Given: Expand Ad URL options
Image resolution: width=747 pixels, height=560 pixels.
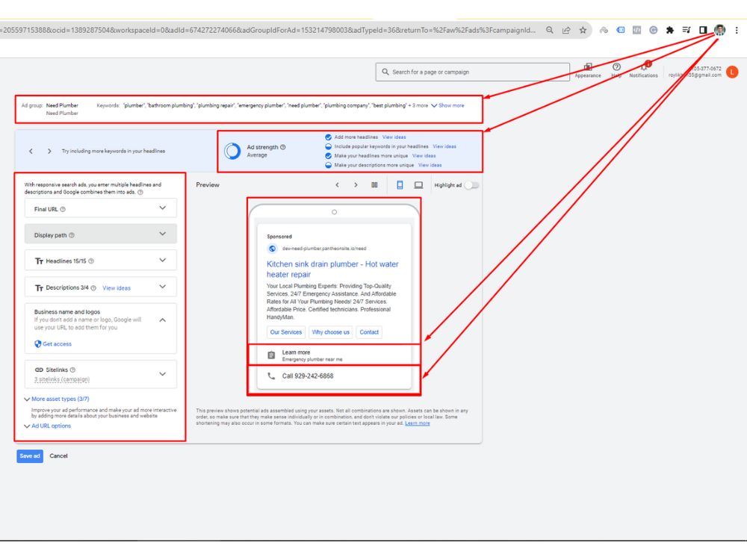Looking at the screenshot, I should tap(48, 426).
